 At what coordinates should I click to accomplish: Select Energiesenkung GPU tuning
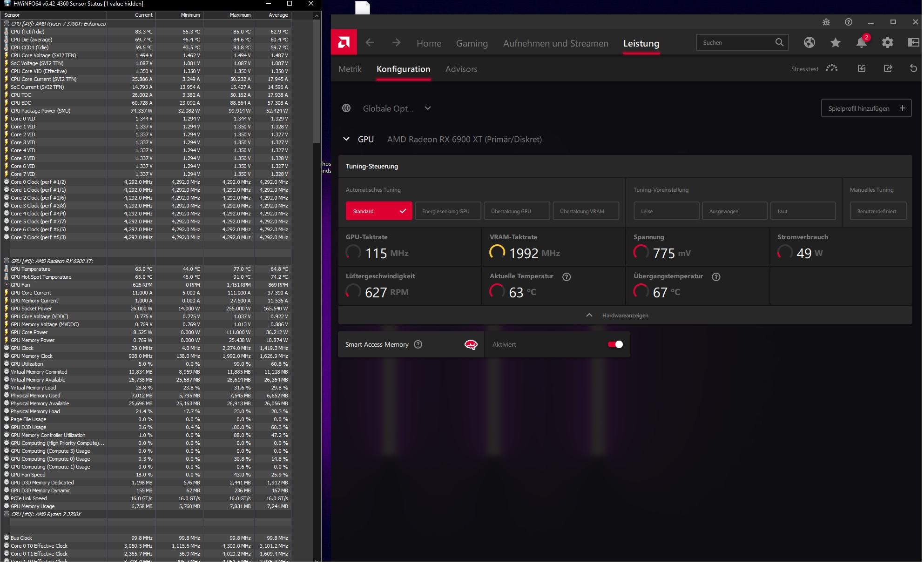(449, 212)
